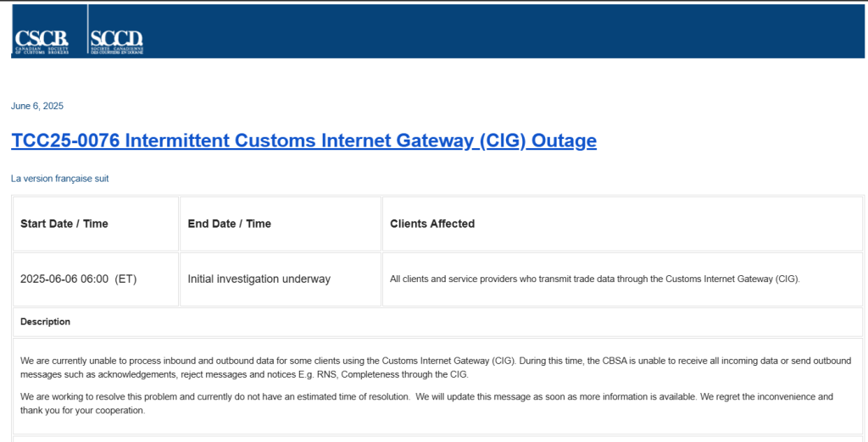The image size is (868, 442).
Task: Click the blue header banner background
Action: click(x=498, y=31)
